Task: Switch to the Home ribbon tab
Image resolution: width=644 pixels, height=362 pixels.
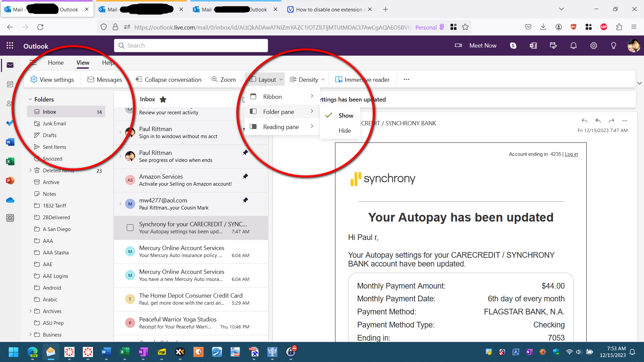Action: [x=56, y=62]
